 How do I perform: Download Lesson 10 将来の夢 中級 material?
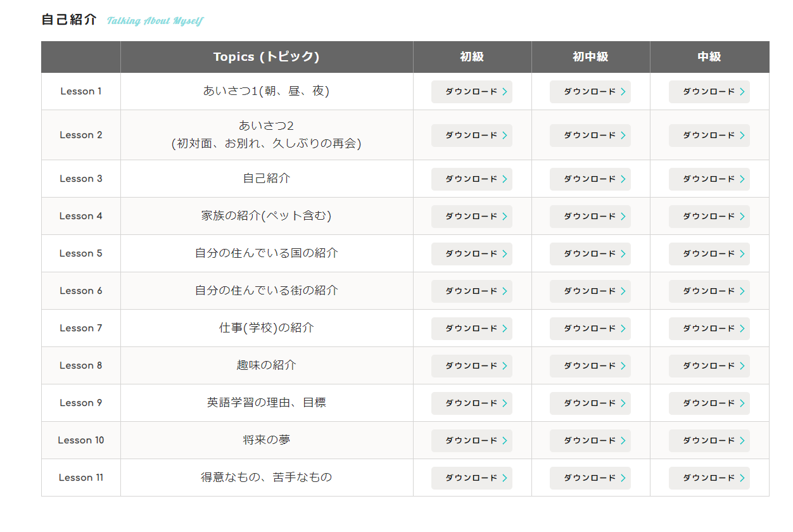pos(709,441)
